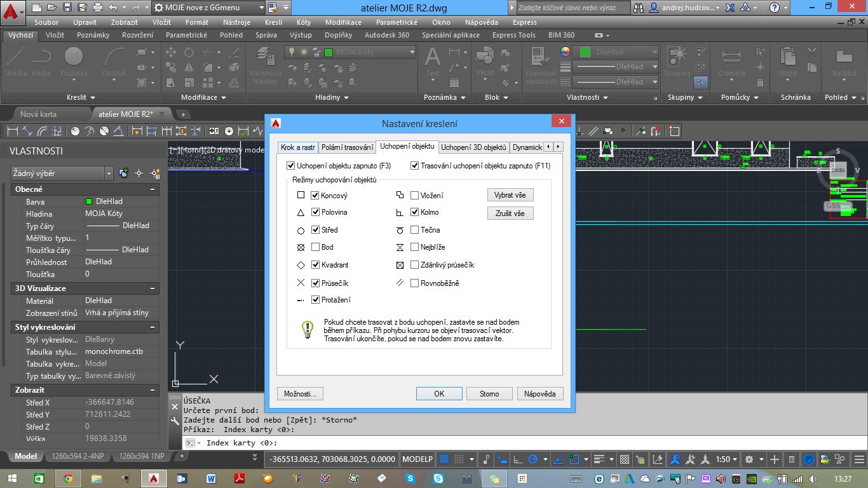Open the Žádný výběr selection dropdown
This screenshot has width=868, height=488.
62,173
